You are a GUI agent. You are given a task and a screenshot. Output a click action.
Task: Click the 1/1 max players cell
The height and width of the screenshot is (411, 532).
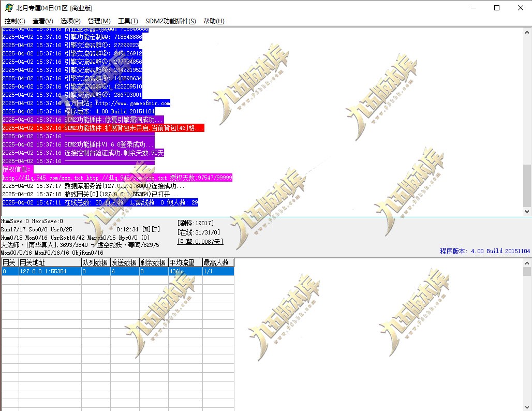point(218,271)
